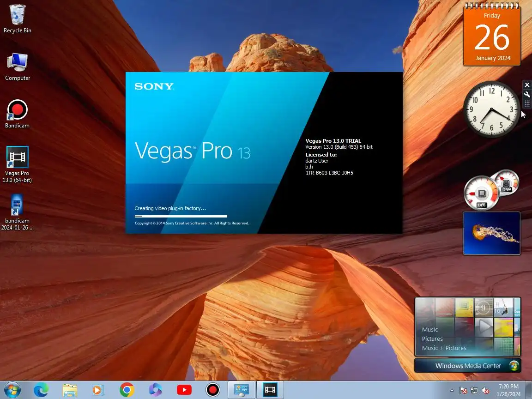Screen dimensions: 532x399
Task: Open the Copilot icon in taskbar
Action: pos(155,390)
